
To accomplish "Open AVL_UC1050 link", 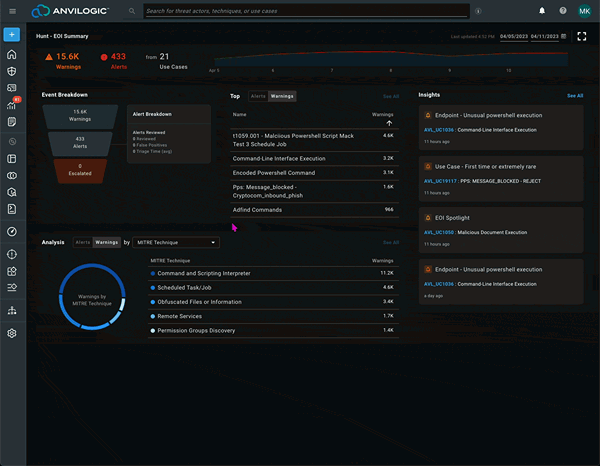I will (x=439, y=233).
